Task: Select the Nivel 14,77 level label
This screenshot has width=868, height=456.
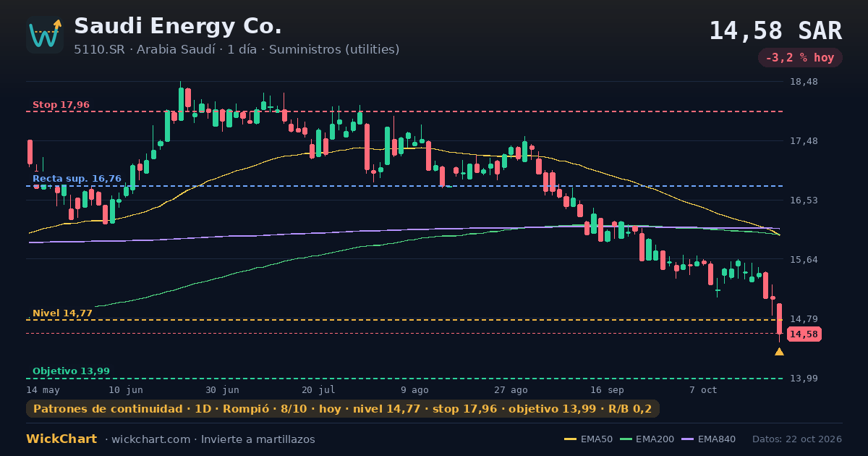Action: pyautogui.click(x=62, y=313)
